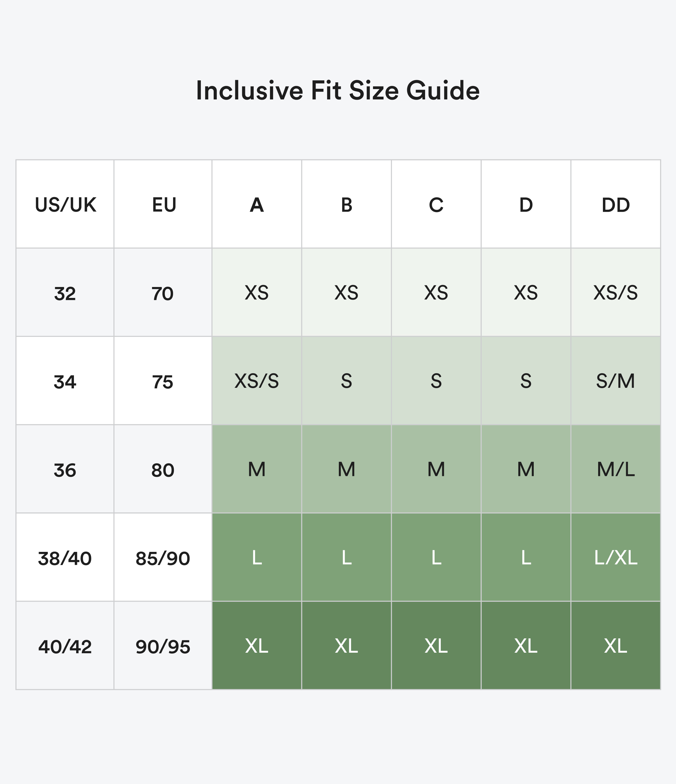Select the US/UK size 32 row label

[65, 293]
